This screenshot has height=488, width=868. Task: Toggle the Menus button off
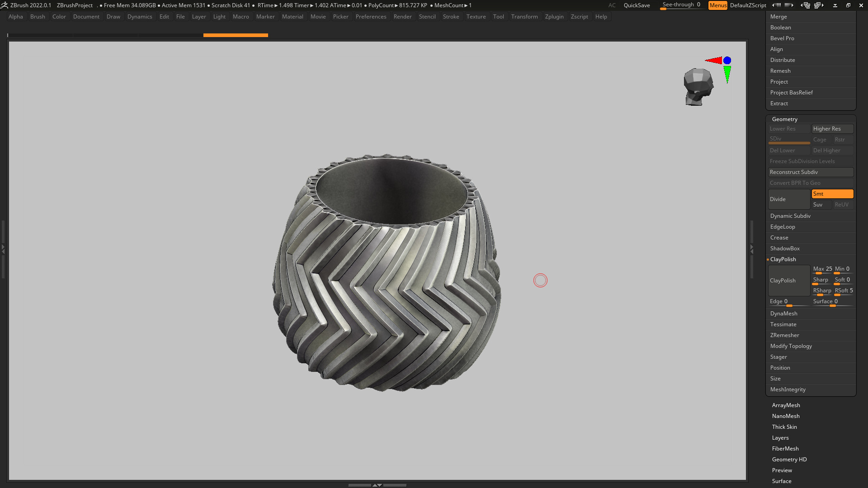tap(717, 5)
